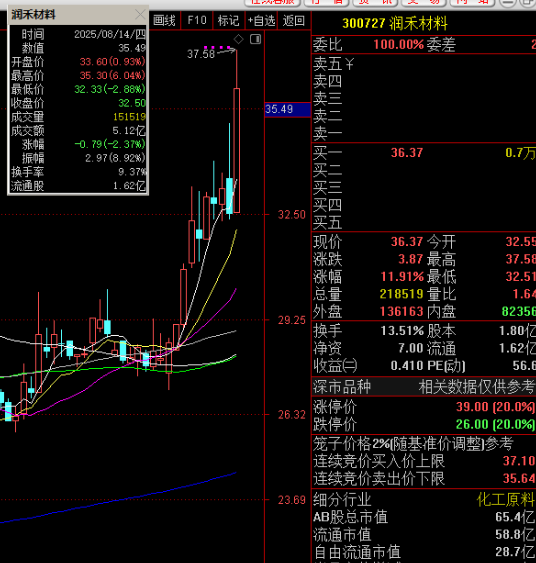Click the 买一 bid price 36.37
This screenshot has width=536, height=563.
click(407, 153)
